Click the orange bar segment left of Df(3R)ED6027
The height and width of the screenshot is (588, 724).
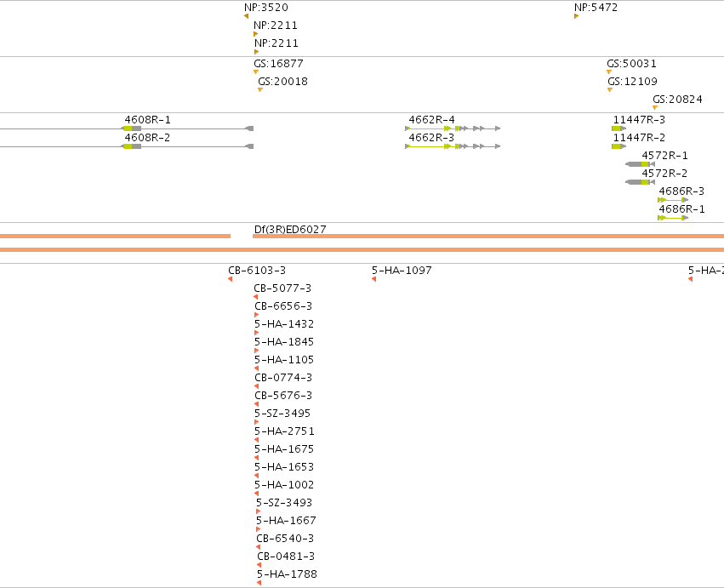pyautogui.click(x=115, y=236)
